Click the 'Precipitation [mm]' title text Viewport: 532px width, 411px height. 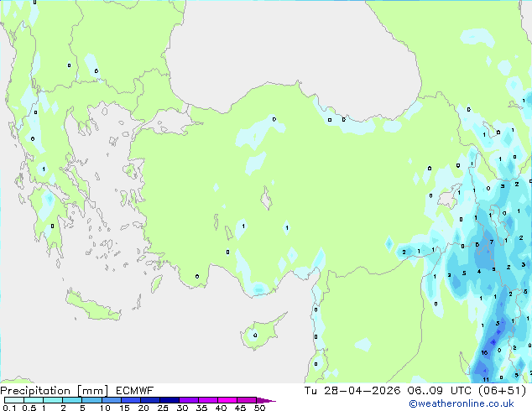pyautogui.click(x=55, y=391)
